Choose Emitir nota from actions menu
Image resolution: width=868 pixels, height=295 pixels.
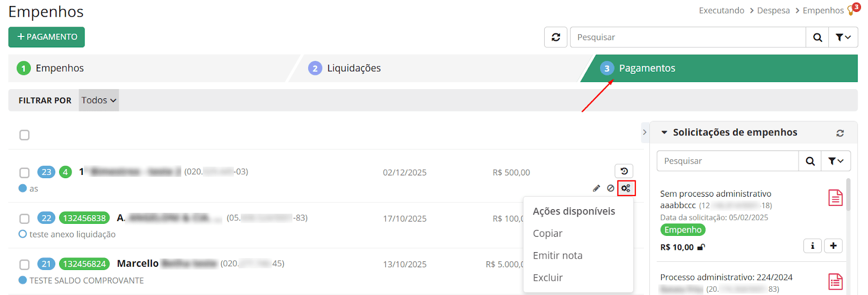pyautogui.click(x=557, y=255)
